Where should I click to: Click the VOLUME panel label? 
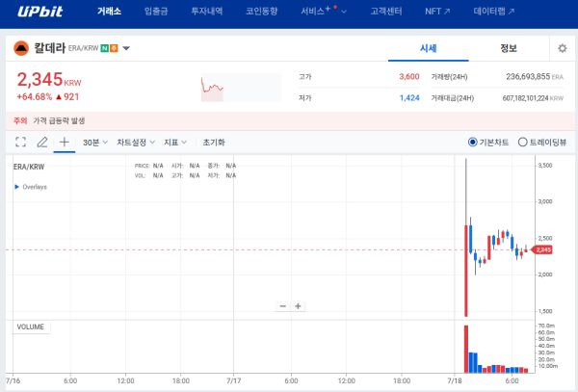click(x=31, y=327)
